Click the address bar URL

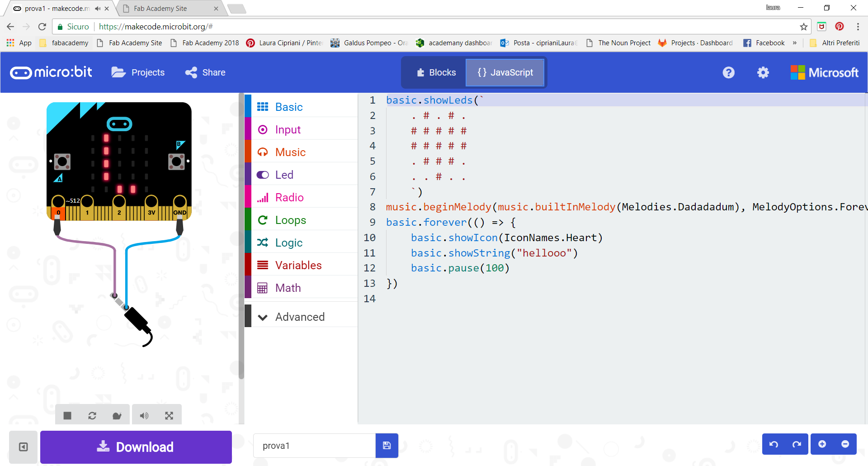pos(156,27)
